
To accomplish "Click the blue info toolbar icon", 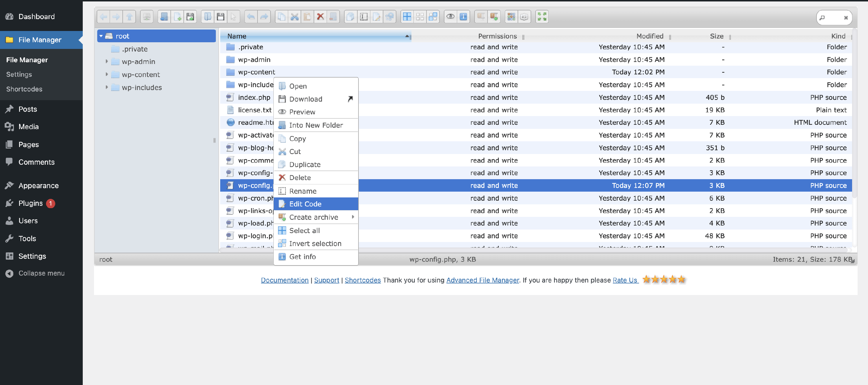I will click(463, 16).
